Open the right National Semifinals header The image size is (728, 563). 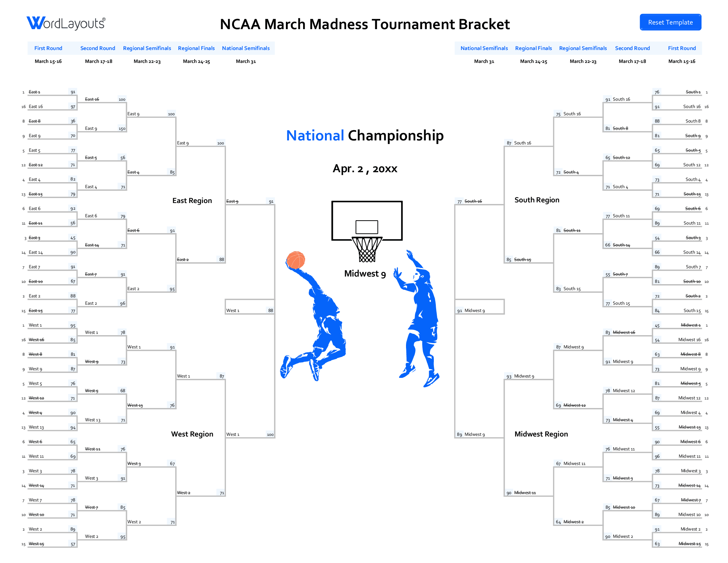pyautogui.click(x=484, y=48)
